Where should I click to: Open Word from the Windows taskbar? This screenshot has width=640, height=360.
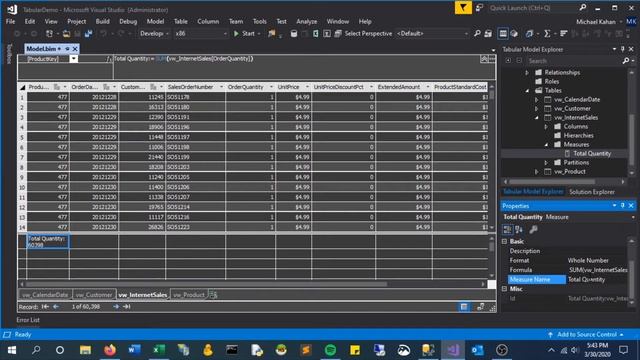click(x=134, y=350)
